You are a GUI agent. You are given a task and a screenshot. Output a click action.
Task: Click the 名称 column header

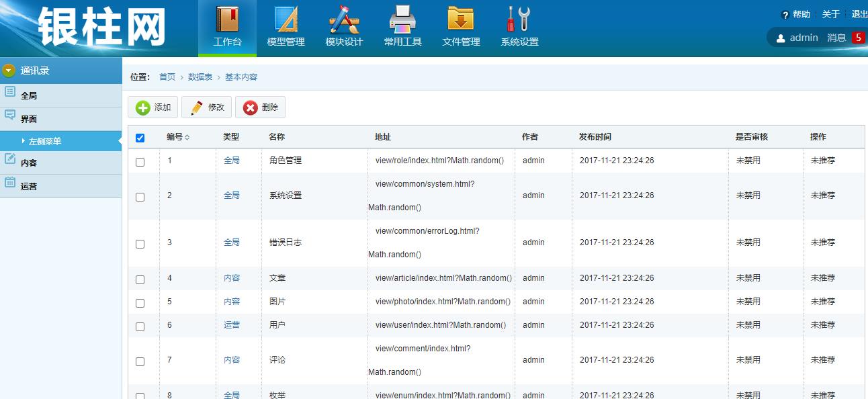click(277, 137)
